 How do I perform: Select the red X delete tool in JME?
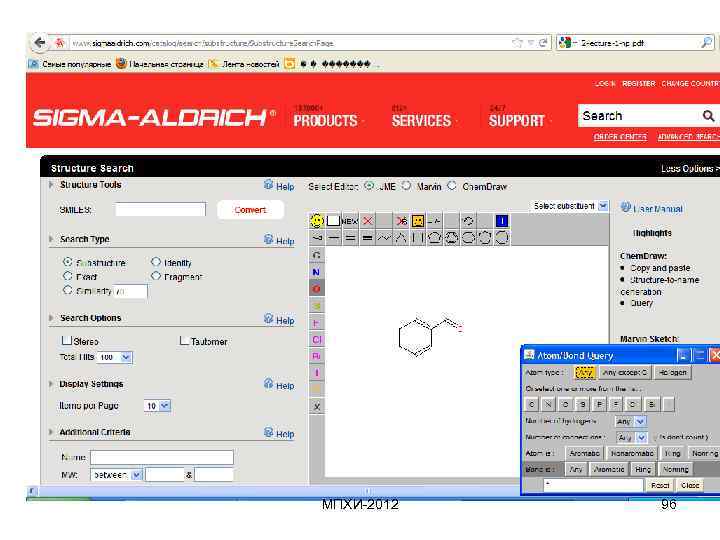tap(367, 221)
